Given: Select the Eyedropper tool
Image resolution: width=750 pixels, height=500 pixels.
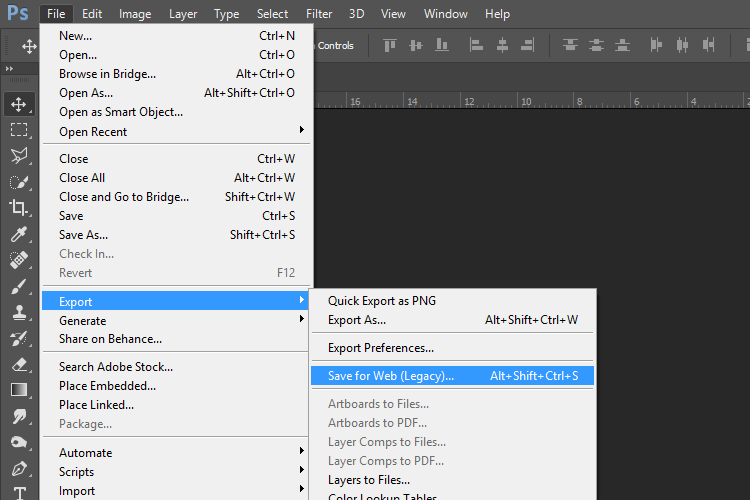Looking at the screenshot, I should pyautogui.click(x=19, y=234).
